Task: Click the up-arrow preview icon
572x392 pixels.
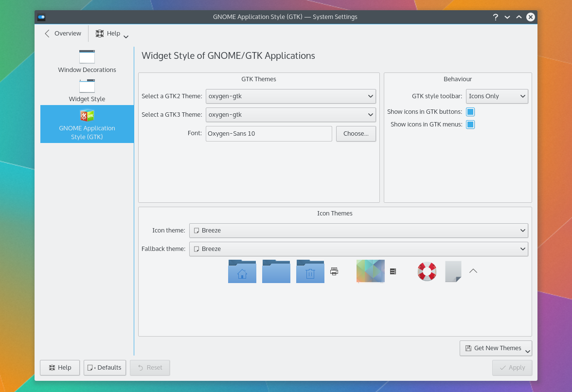Action: (x=473, y=271)
